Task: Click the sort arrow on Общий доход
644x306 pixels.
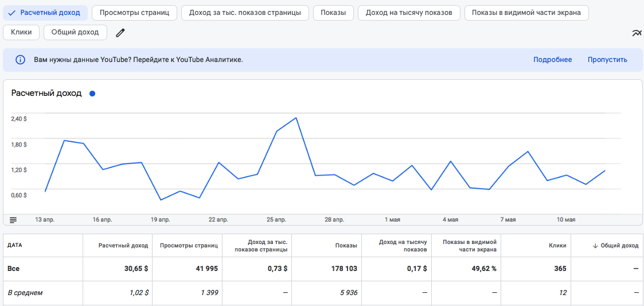Action: (595, 246)
